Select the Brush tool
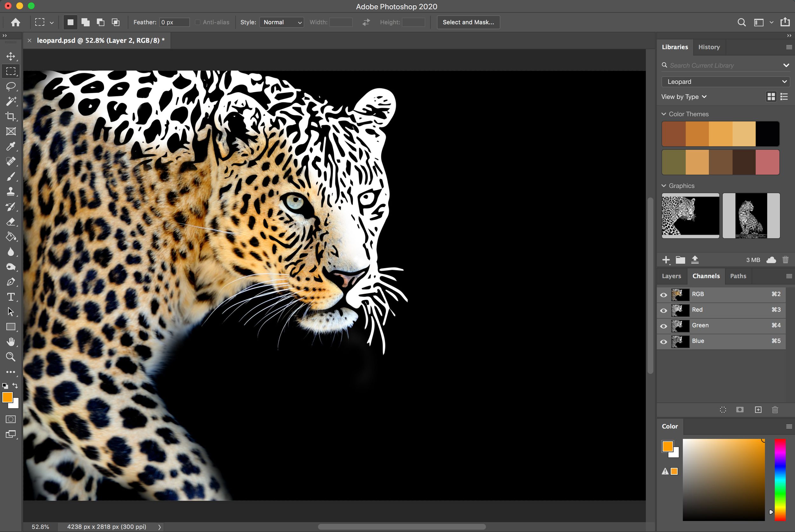 (x=11, y=176)
